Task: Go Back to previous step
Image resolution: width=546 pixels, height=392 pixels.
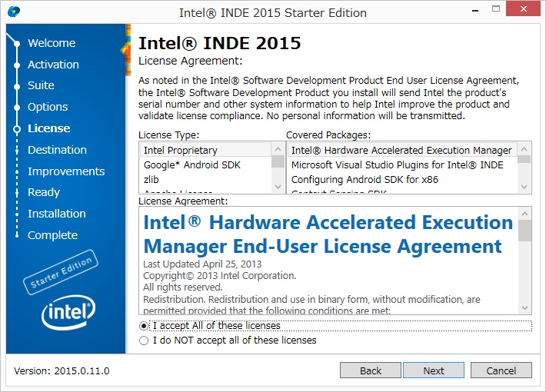Action: coord(371,370)
